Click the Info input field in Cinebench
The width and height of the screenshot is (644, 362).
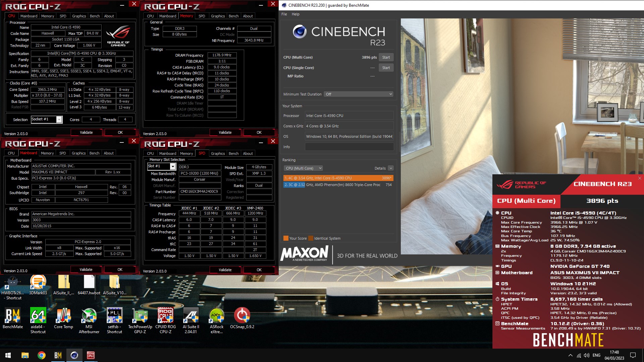tap(349, 147)
